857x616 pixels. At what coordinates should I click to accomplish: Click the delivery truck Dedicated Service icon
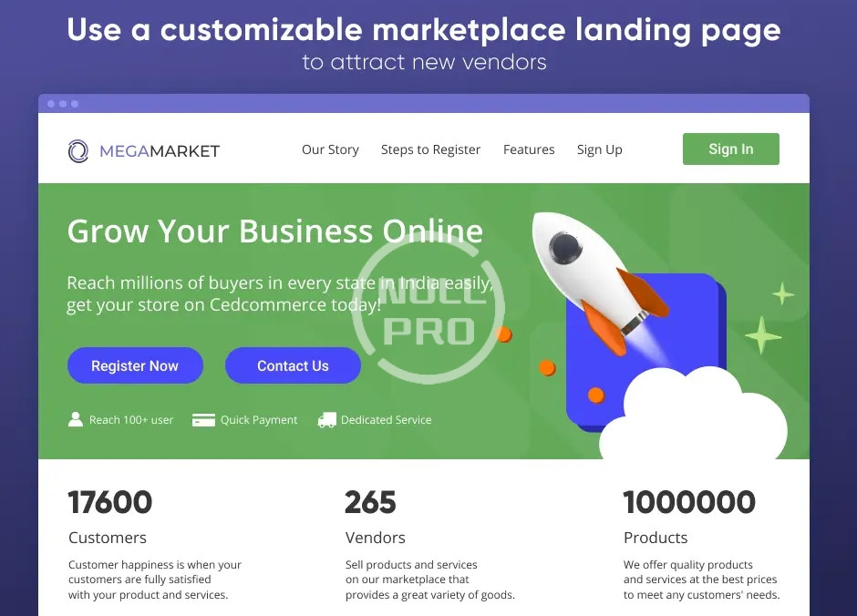point(326,420)
